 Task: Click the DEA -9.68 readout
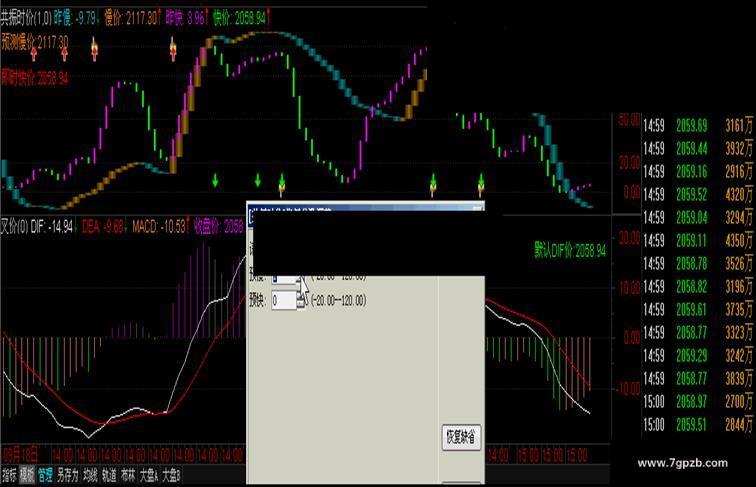click(104, 226)
